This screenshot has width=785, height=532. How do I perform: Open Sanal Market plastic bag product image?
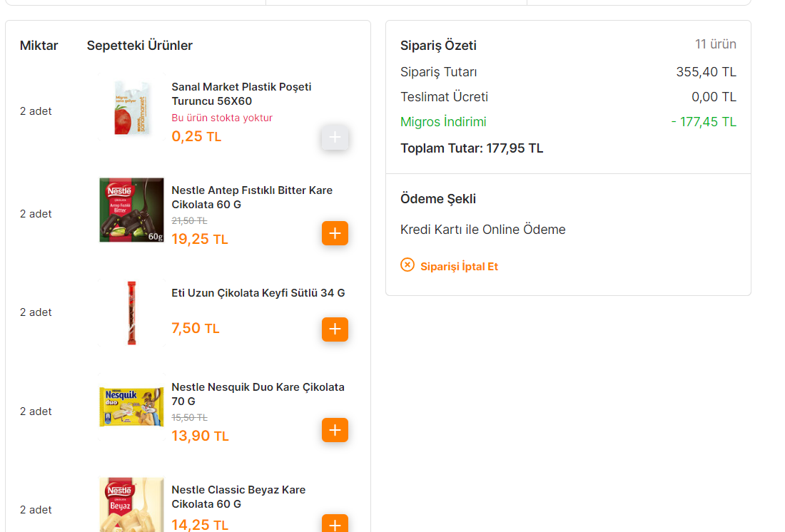click(x=132, y=108)
